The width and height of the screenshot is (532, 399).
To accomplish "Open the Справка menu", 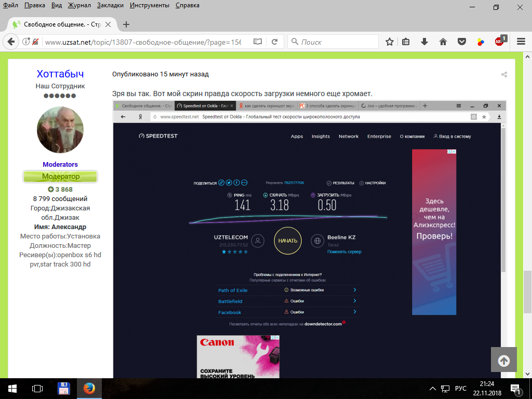I will [x=187, y=5].
